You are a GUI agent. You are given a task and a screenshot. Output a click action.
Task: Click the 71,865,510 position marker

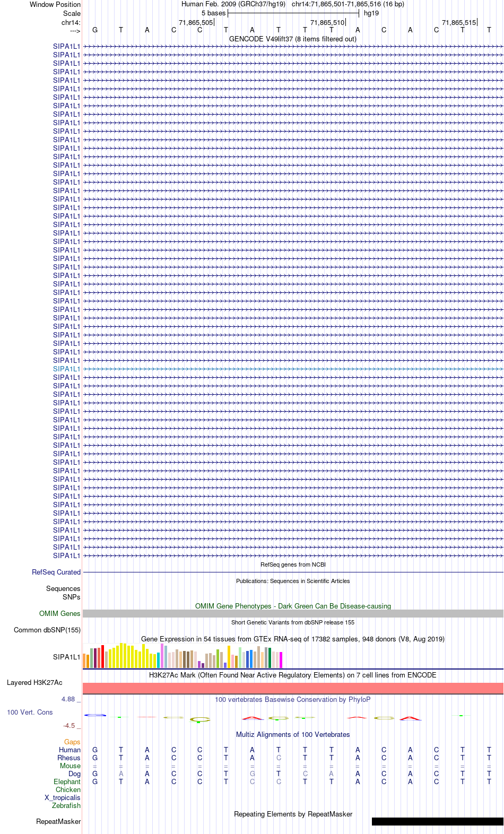pos(327,22)
